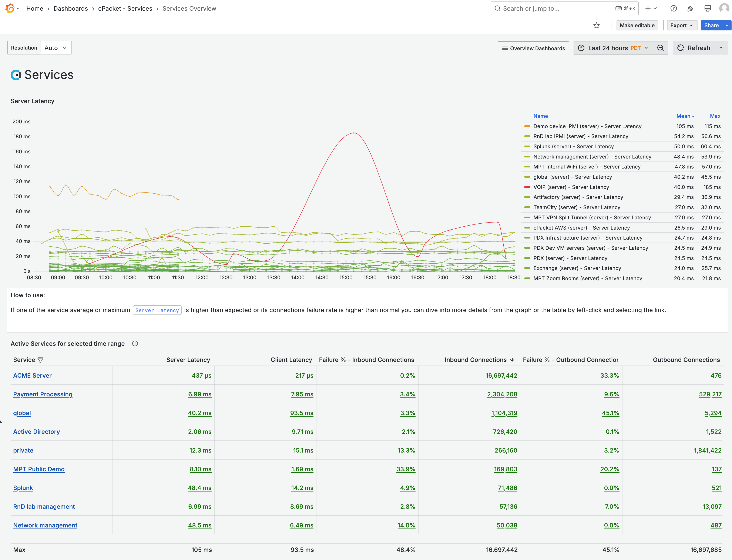Click the Splunk series color swatch

(x=527, y=146)
